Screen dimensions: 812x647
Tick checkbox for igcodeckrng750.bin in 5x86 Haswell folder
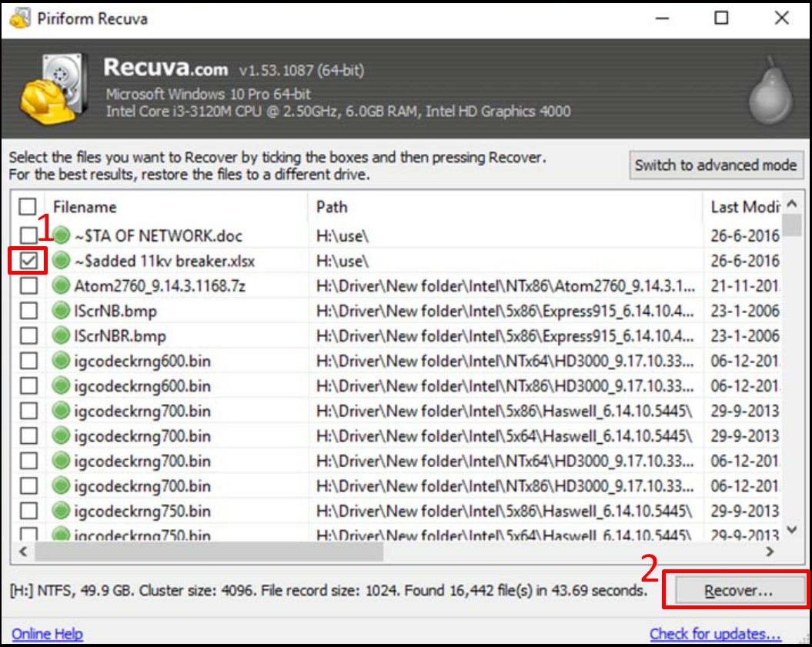[28, 510]
